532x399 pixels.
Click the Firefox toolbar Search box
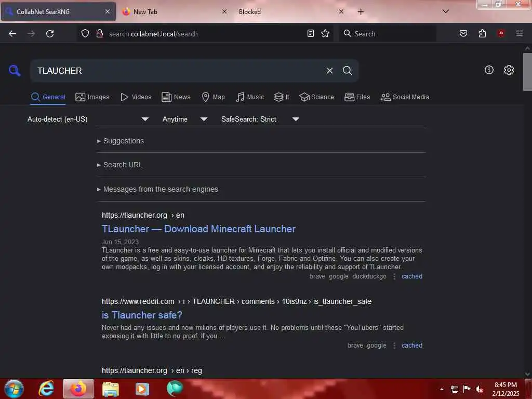pos(388,34)
